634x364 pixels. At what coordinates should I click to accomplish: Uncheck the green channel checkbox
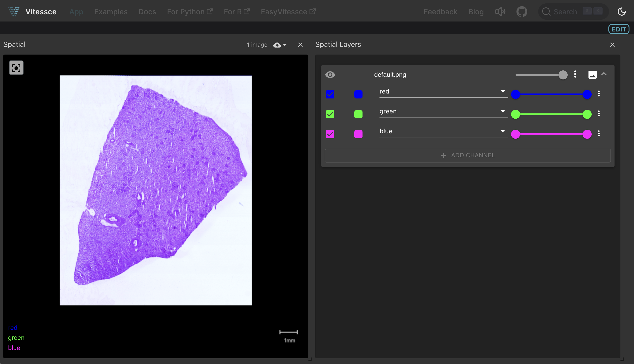point(330,114)
